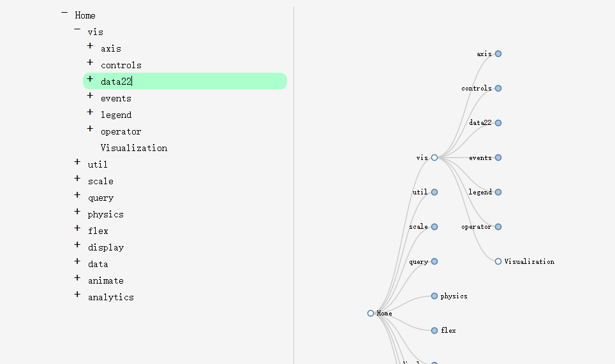Select the Visualization tree item
This screenshot has height=364, width=615.
[x=134, y=148]
